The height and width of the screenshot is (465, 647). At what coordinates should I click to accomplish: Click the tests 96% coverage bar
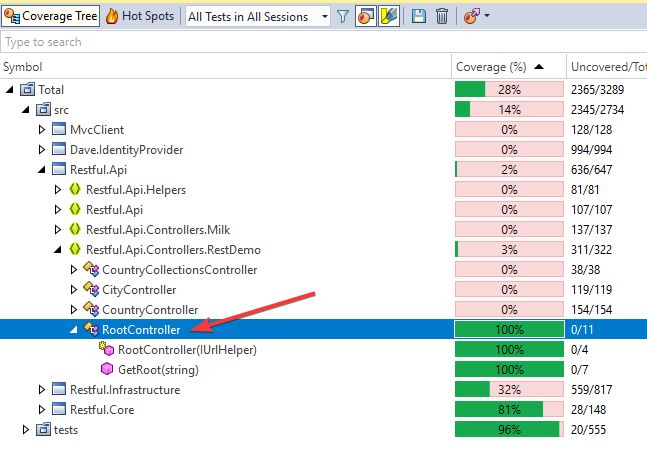pos(509,430)
